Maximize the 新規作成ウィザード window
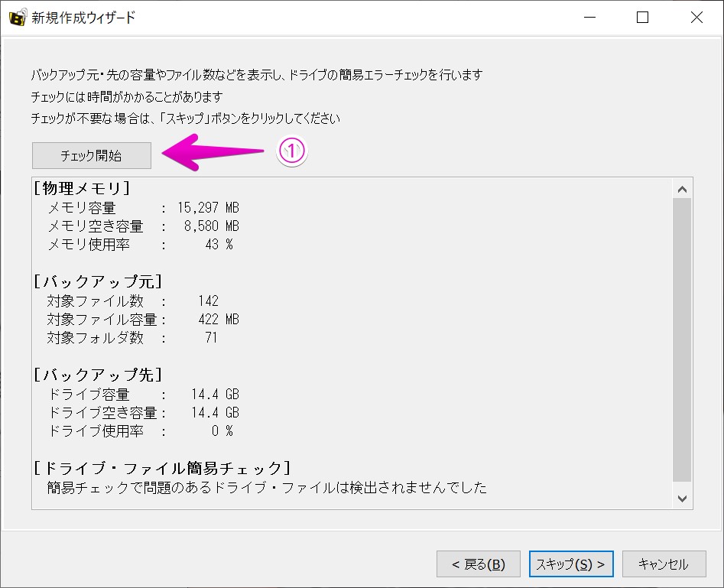Viewport: 724px width, 588px height. (642, 18)
